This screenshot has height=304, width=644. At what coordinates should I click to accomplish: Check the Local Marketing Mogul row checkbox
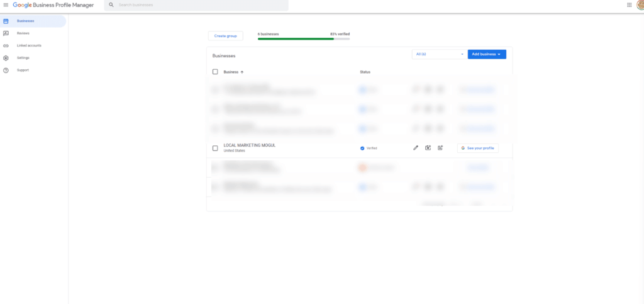click(215, 148)
